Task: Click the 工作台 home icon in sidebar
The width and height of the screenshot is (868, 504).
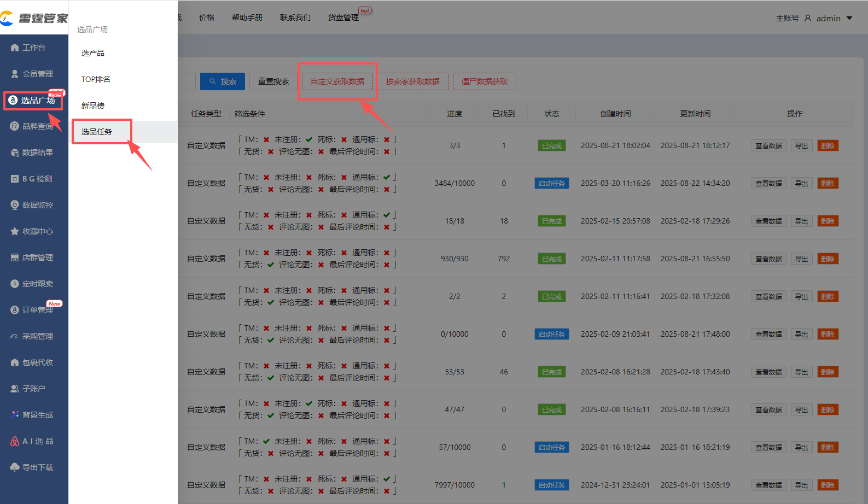Action: click(15, 48)
